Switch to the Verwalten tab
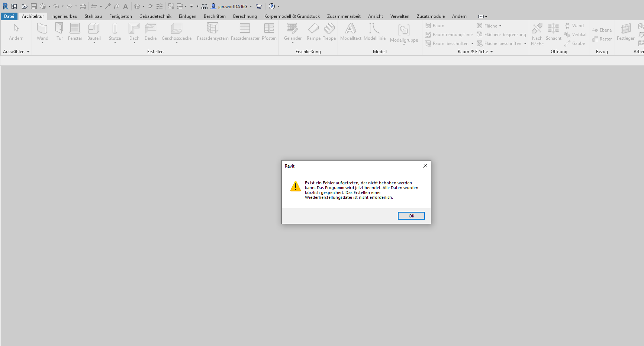 click(x=400, y=16)
